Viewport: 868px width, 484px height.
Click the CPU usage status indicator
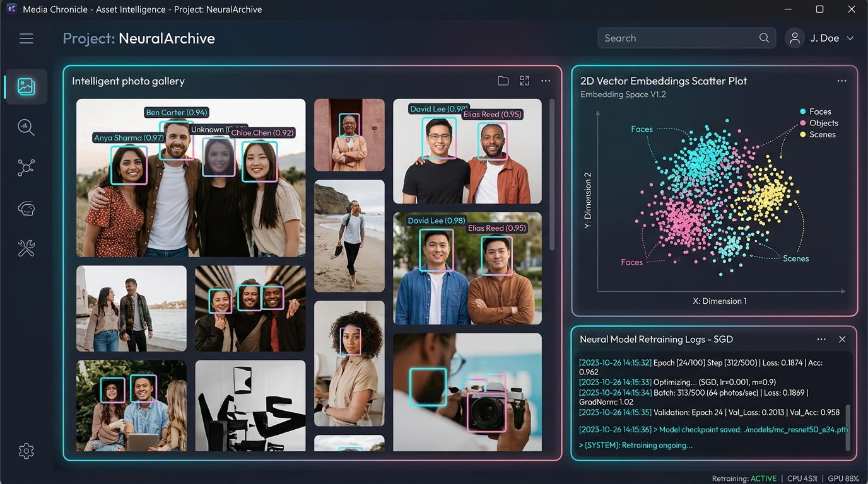tap(802, 478)
